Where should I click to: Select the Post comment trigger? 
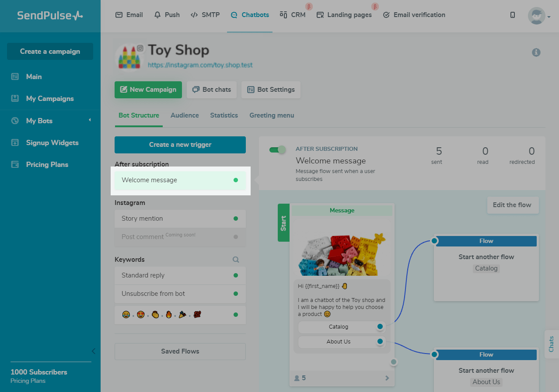tap(180, 237)
